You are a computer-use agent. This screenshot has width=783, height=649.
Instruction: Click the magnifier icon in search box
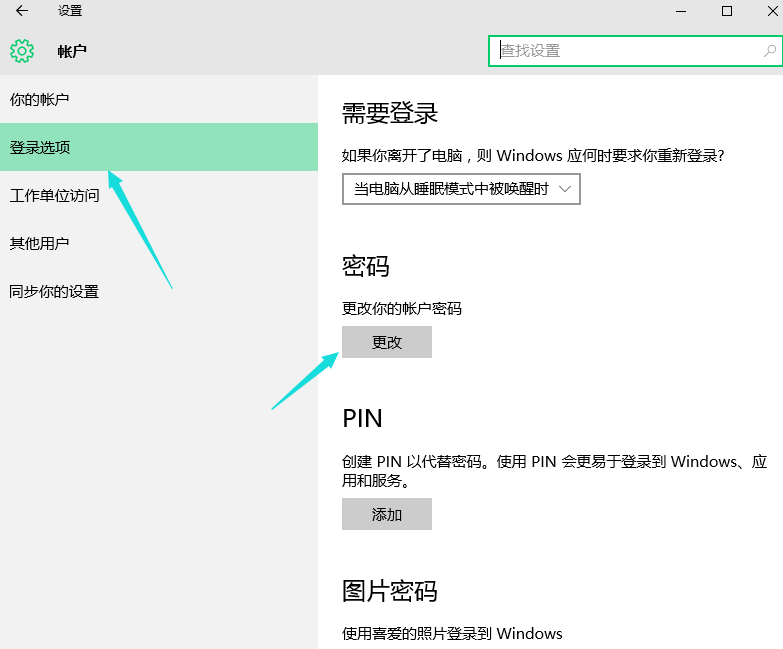pos(770,51)
